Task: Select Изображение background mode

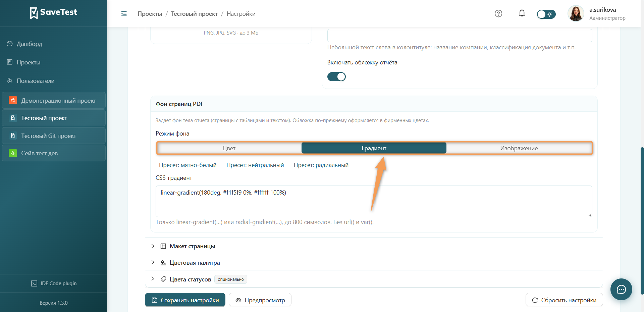Action: 519,148
